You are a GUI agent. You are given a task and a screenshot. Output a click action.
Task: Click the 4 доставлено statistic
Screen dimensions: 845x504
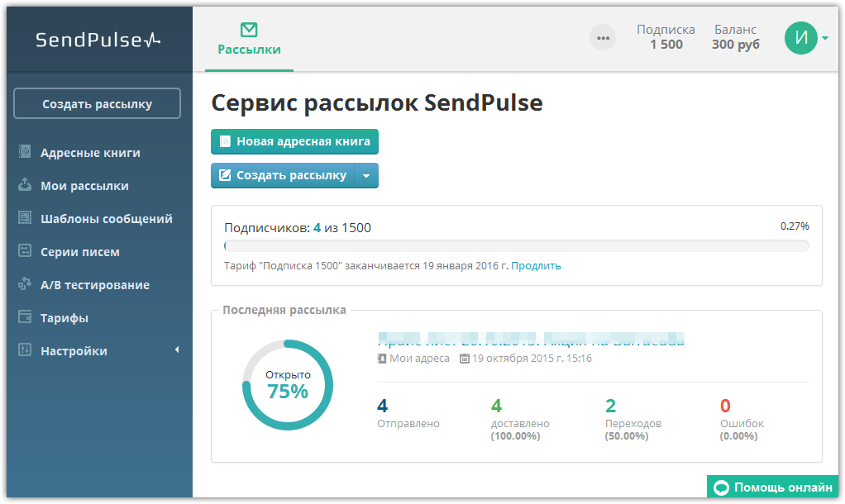520,420
